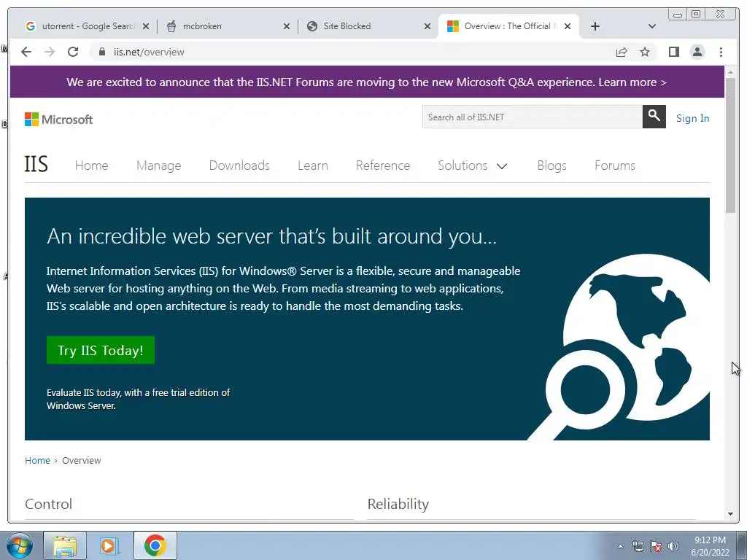
Task: Click the page scrollbar thumb
Action: [x=730, y=144]
